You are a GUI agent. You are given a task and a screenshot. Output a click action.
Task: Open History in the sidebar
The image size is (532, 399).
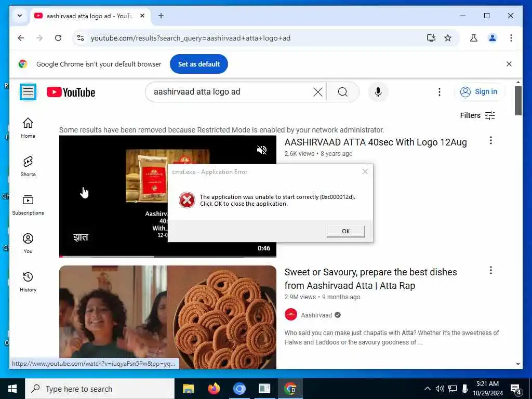tap(28, 282)
